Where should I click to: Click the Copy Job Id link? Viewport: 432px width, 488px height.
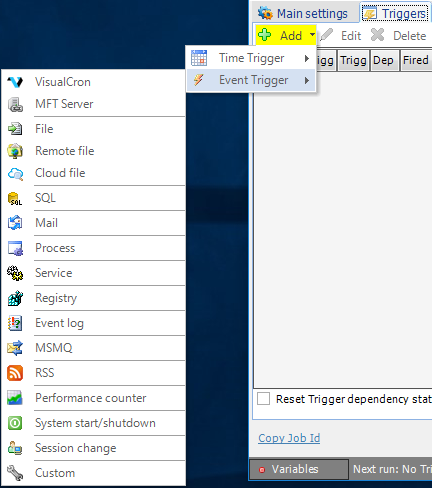tap(289, 438)
